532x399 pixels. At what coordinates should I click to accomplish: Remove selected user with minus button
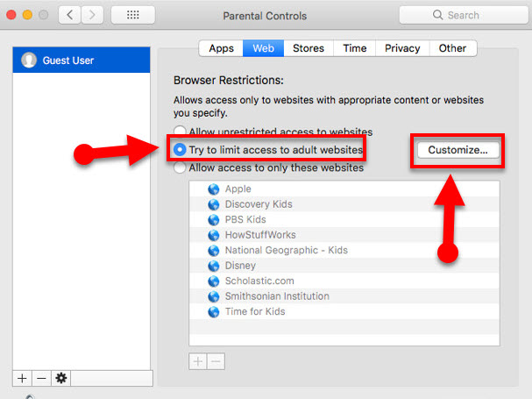(41, 378)
